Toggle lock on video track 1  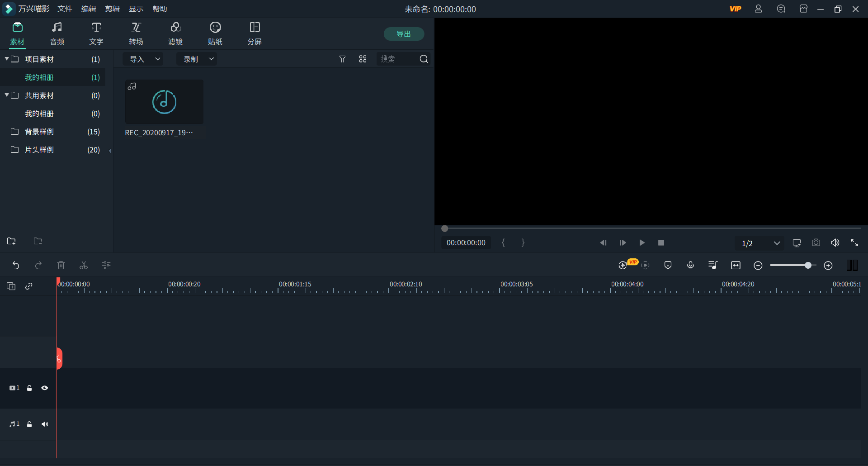(x=29, y=388)
